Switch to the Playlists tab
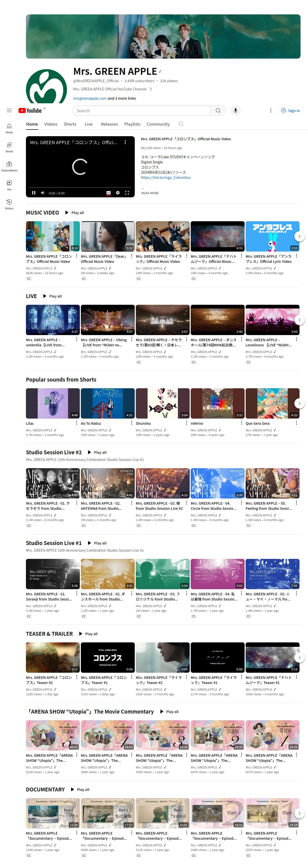308x868 pixels. [x=132, y=124]
